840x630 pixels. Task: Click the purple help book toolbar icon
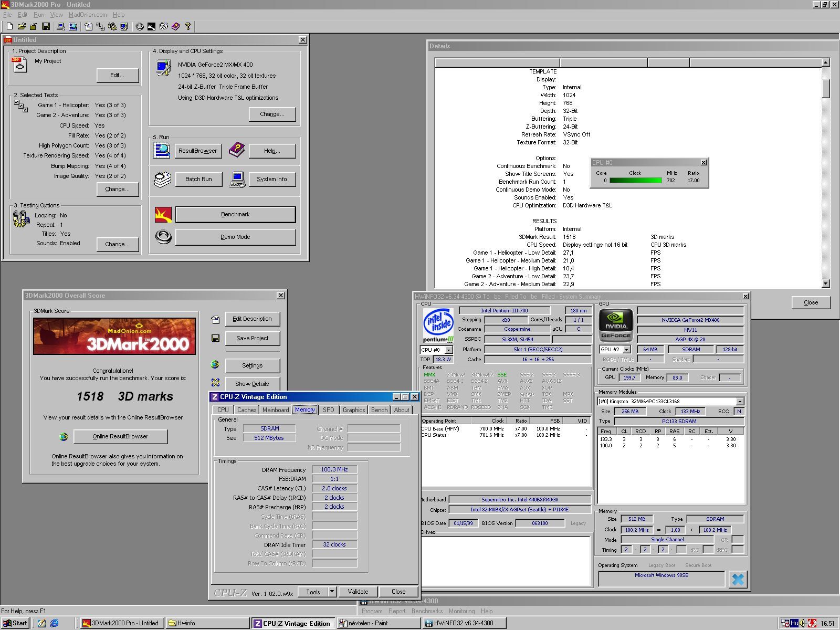pos(176,26)
